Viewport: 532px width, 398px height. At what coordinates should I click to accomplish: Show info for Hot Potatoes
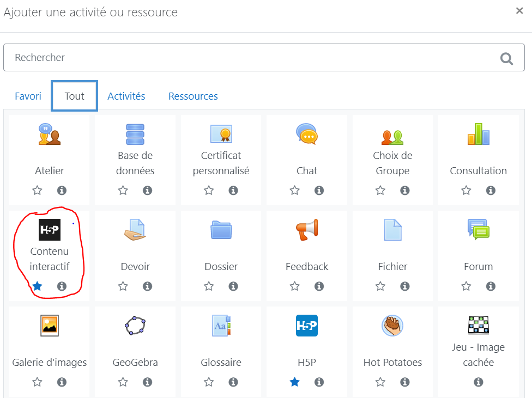tap(405, 382)
